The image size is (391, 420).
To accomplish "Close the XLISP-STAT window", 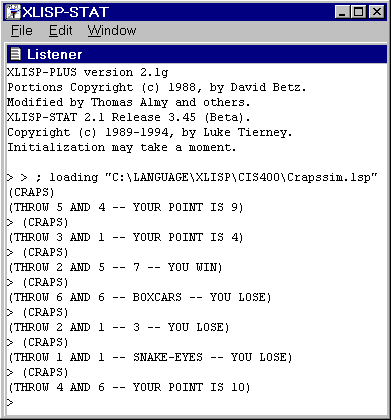I will [x=377, y=12].
